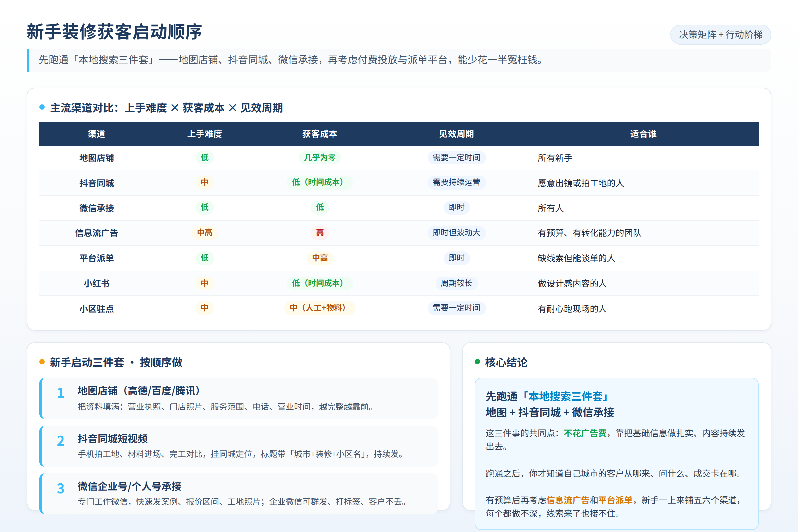Image resolution: width=798 pixels, height=532 pixels.
Task: Click the text 做设计感内容的人
Action: pyautogui.click(x=572, y=283)
